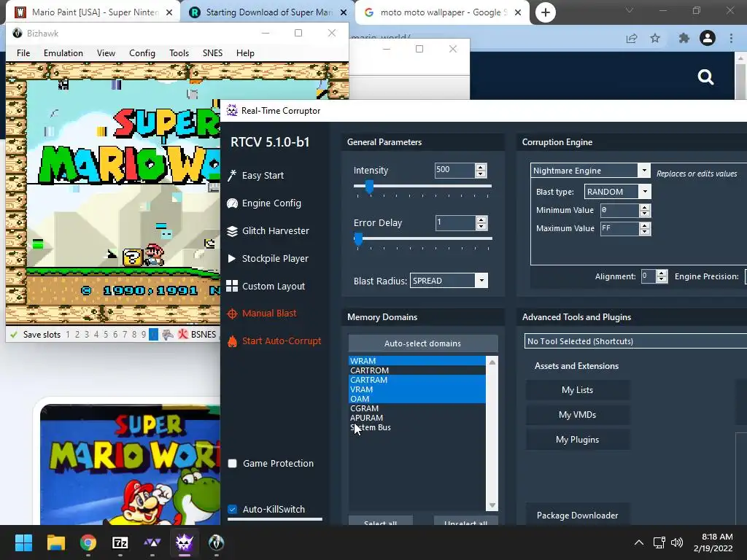
Task: Expand the Blast Radius SPREAD dropdown
Action: pos(481,281)
